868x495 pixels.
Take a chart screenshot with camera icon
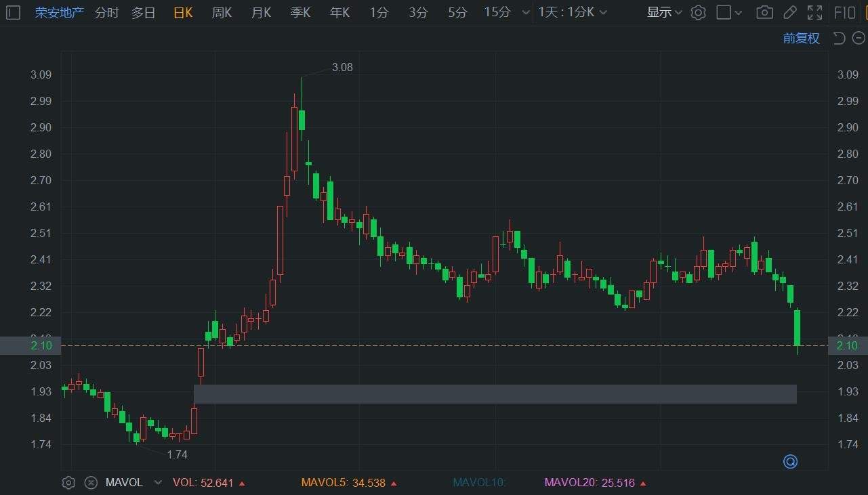point(764,12)
